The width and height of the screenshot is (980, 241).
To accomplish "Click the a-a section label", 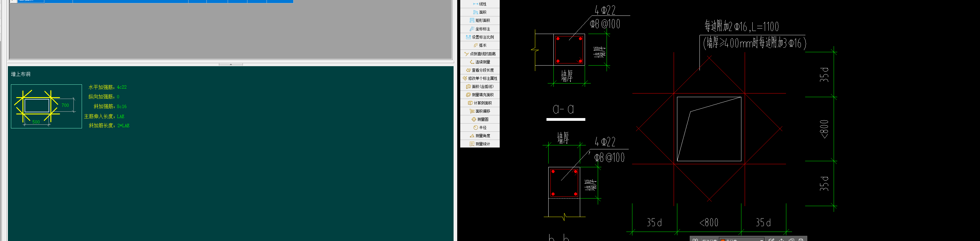I will click(563, 110).
